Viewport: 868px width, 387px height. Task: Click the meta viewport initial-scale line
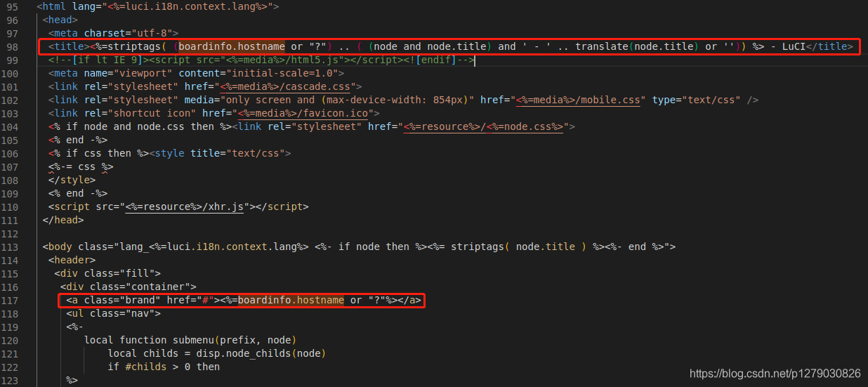pyautogui.click(x=196, y=74)
